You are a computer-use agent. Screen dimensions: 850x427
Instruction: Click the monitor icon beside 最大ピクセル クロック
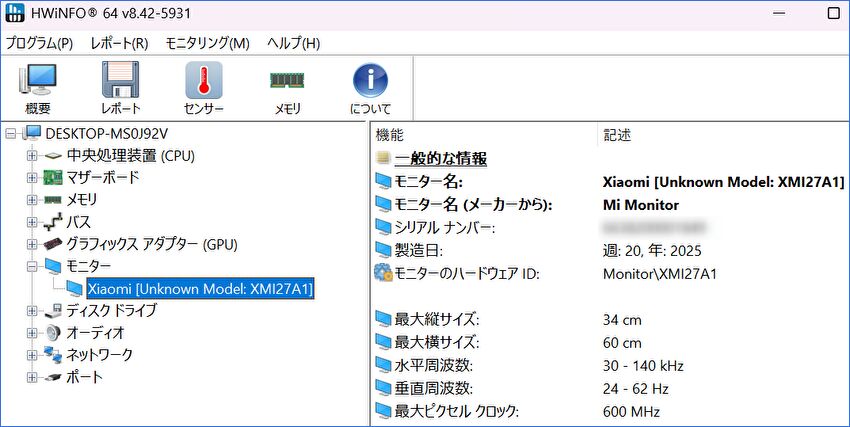click(383, 411)
